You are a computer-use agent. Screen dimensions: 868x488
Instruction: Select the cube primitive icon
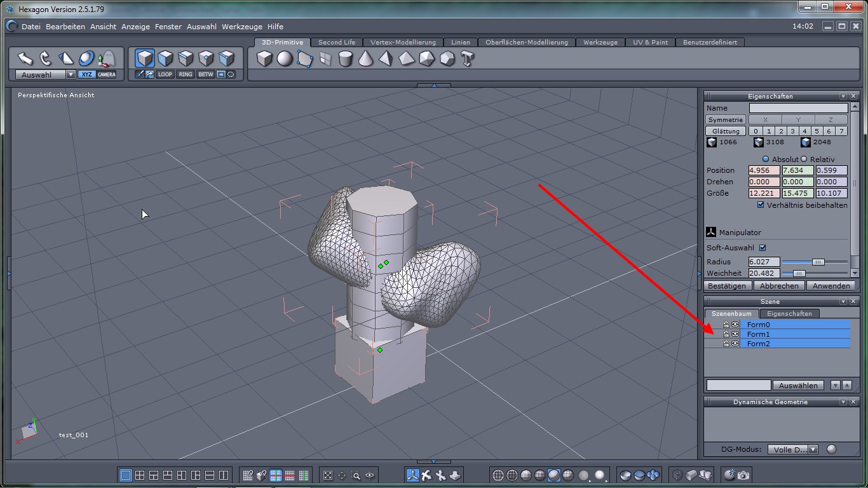264,59
